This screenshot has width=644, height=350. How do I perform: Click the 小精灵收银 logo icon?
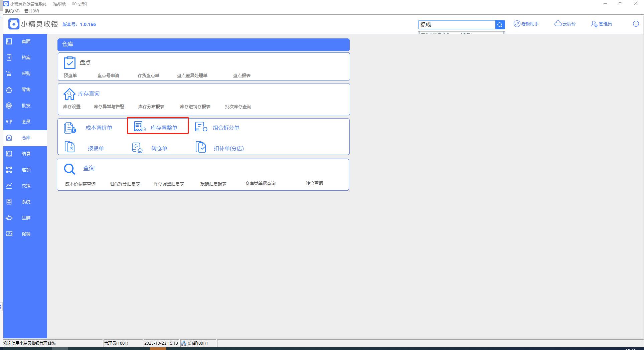coord(14,24)
